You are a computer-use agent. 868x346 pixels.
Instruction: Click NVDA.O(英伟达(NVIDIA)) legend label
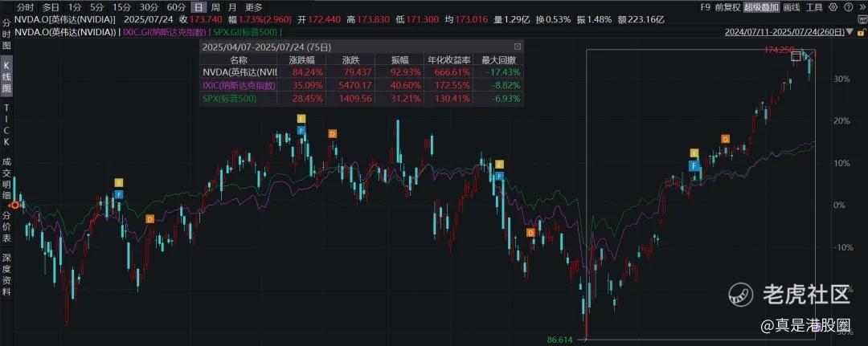[x=65, y=32]
